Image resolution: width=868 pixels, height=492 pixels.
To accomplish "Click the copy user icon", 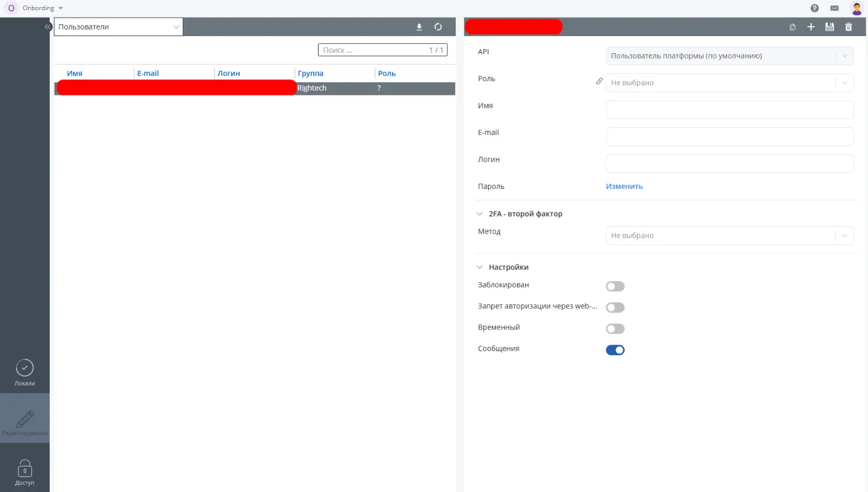I will [792, 27].
